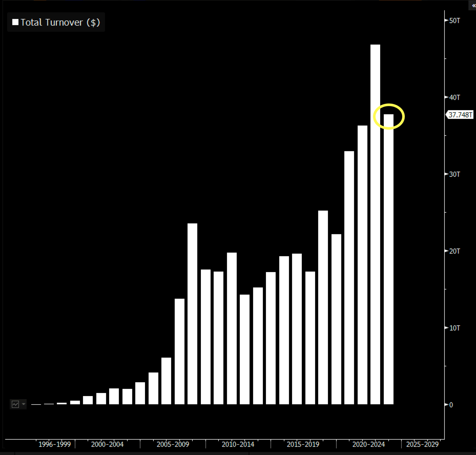Click the white Total Turnover legend swatch

tap(15, 22)
